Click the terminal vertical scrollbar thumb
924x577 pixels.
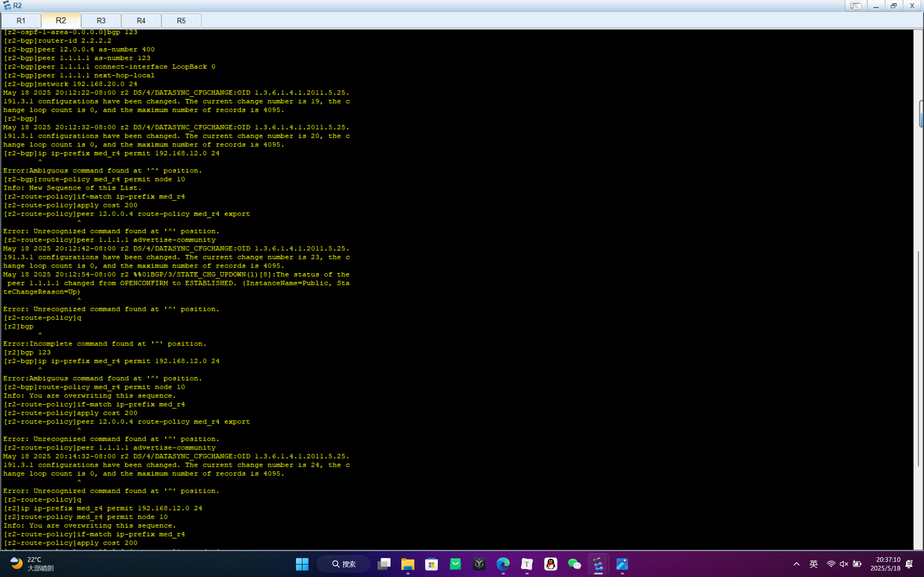(x=921, y=114)
